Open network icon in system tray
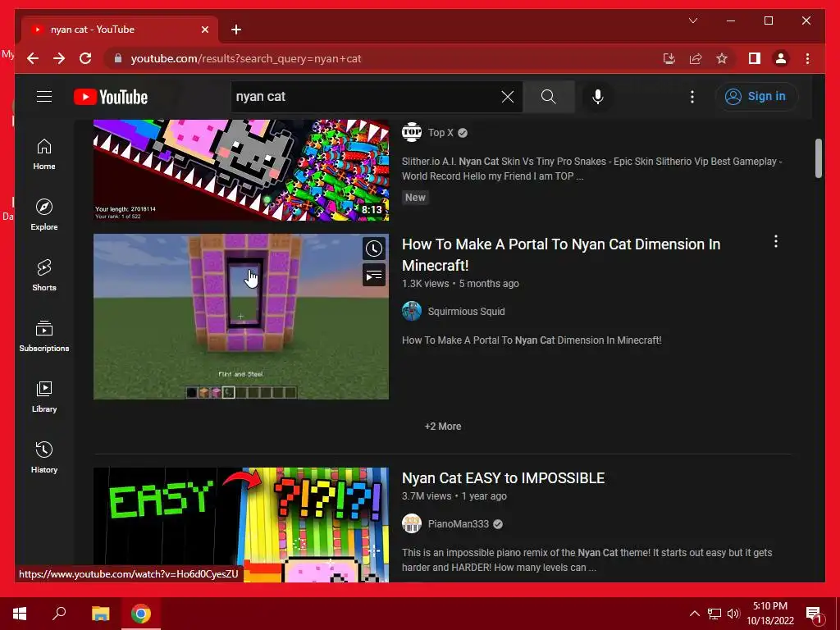The image size is (840, 630). (x=714, y=614)
